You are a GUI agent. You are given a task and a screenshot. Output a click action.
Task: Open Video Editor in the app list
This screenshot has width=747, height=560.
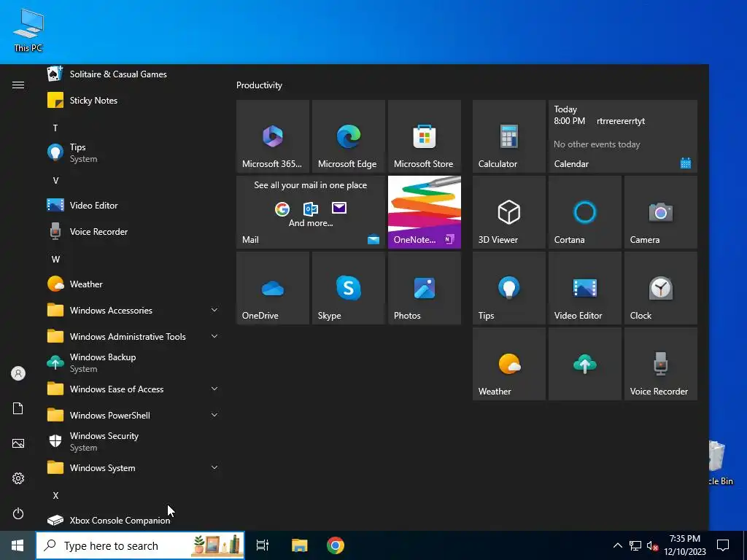point(133,205)
